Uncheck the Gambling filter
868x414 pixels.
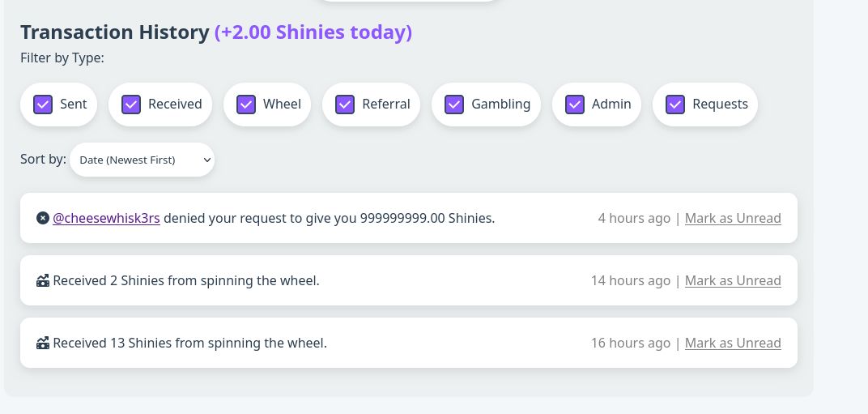454,105
